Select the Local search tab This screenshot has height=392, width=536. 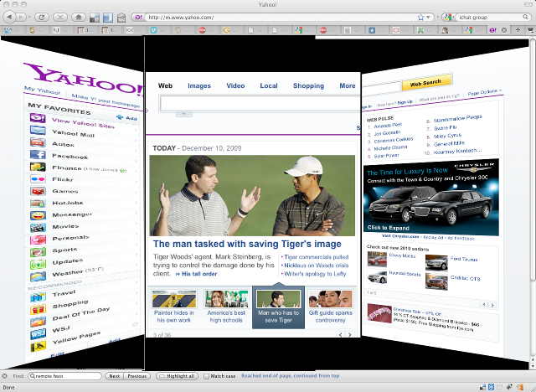click(269, 85)
